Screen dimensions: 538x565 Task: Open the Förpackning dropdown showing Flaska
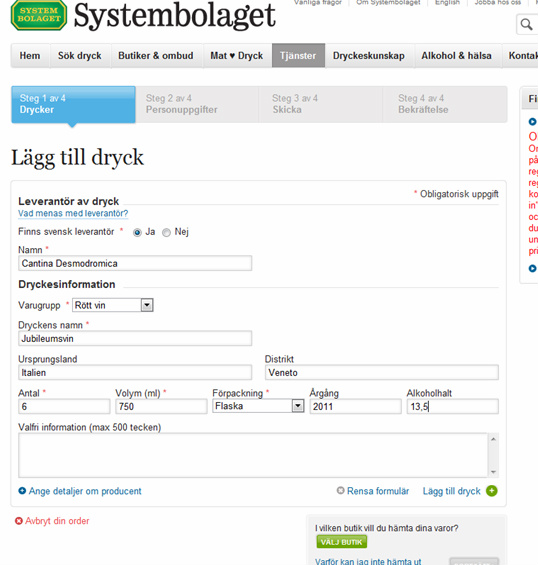click(258, 406)
